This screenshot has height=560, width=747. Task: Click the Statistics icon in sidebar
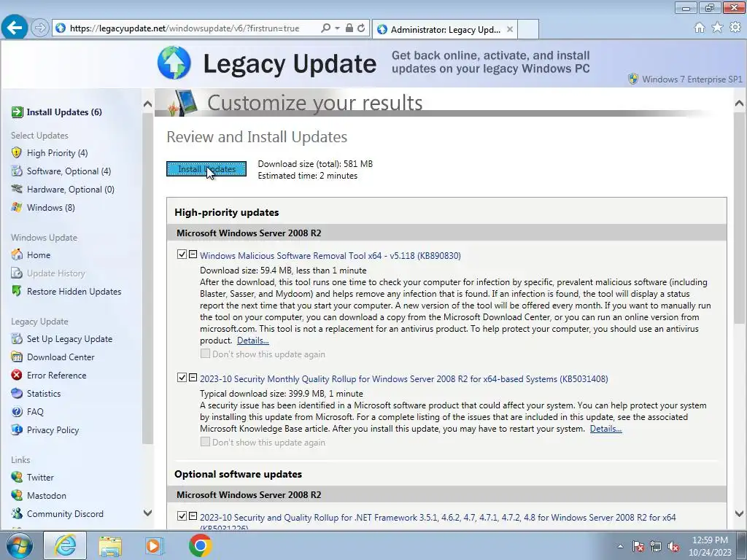[x=17, y=393]
